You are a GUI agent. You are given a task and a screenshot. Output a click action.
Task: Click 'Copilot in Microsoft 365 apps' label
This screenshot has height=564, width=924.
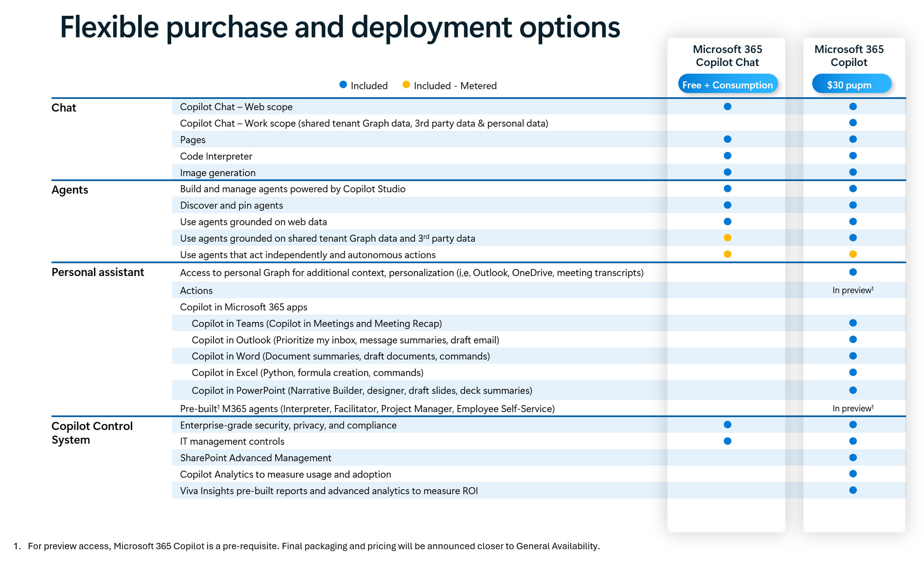[x=243, y=307]
